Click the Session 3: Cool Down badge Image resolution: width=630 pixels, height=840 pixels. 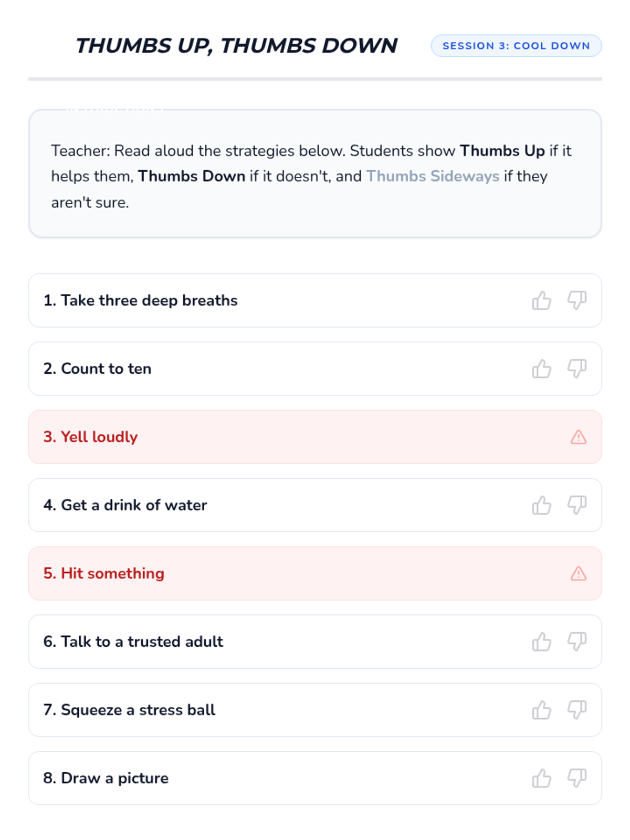(516, 46)
